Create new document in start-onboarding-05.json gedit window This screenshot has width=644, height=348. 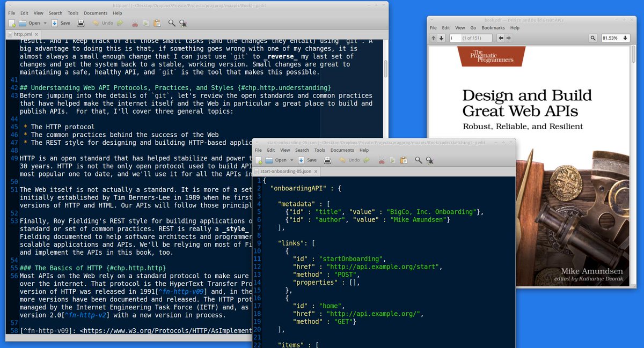click(259, 160)
